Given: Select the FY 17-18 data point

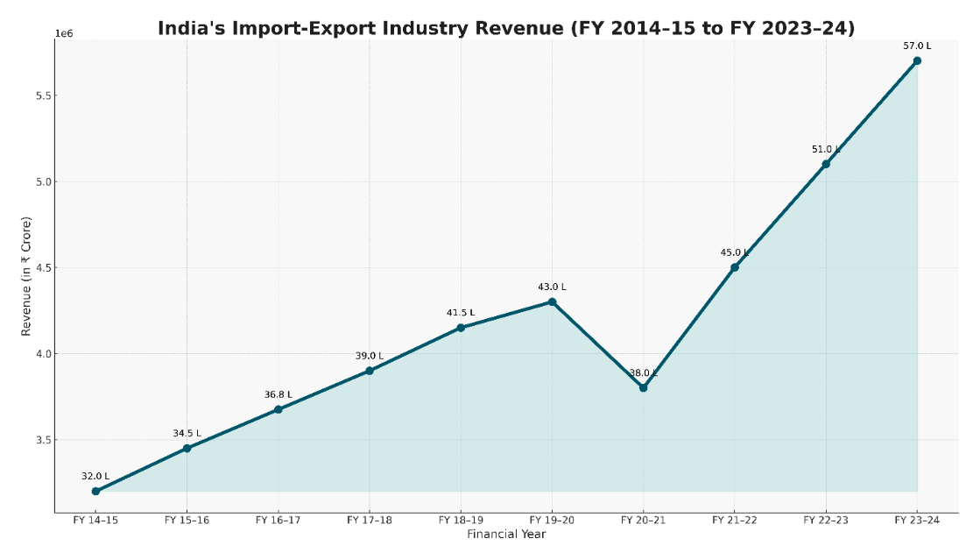Looking at the screenshot, I should (371, 372).
